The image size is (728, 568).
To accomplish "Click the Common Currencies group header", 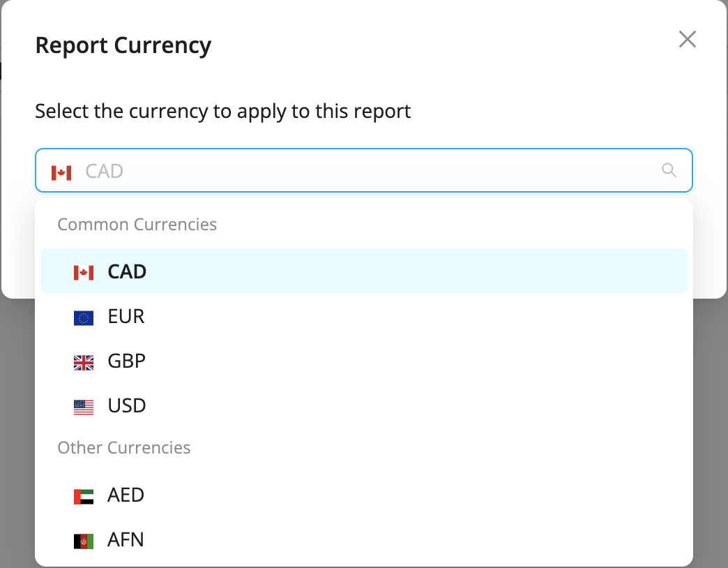I will [x=137, y=225].
